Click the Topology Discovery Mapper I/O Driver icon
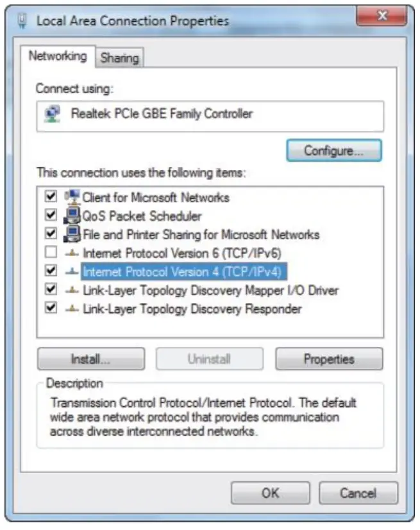Image resolution: width=420 pixels, height=530 pixels. (72, 289)
